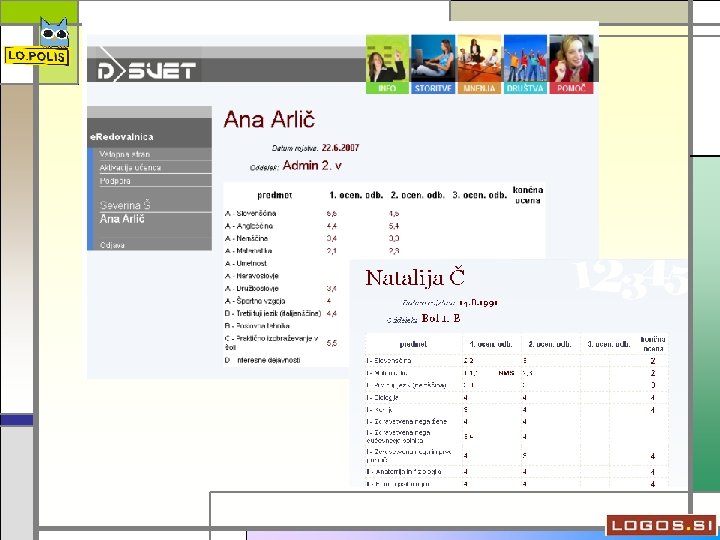The image size is (720, 540).
Task: Click the INFO woman thumbnail image
Action: pos(387,59)
